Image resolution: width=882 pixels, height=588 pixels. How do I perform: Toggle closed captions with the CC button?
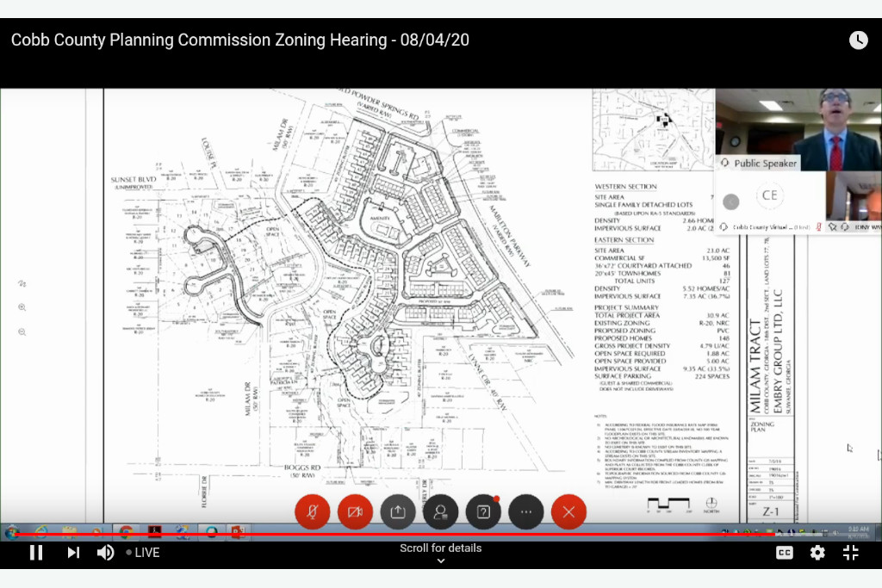(785, 553)
